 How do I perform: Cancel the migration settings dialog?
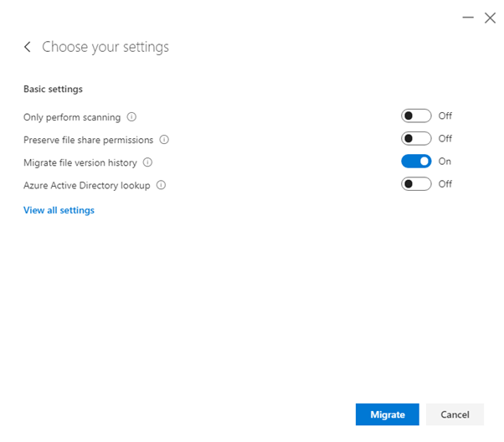pyautogui.click(x=455, y=414)
